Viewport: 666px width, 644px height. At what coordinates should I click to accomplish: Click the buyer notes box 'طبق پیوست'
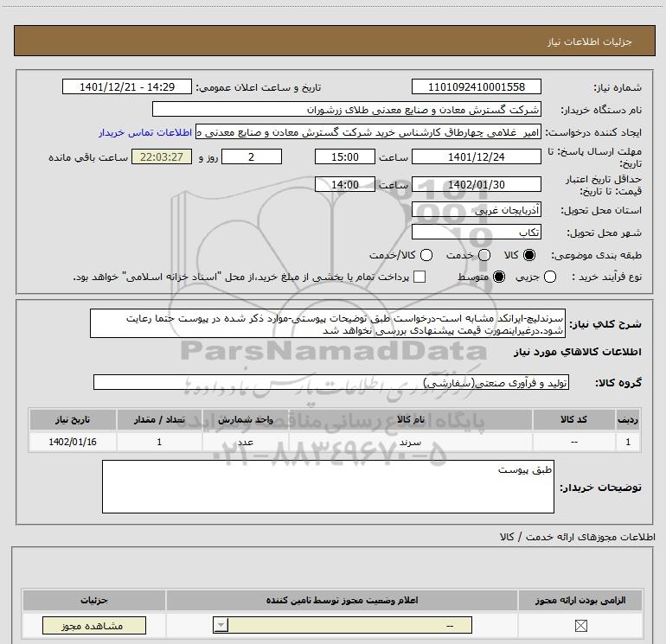tap(328, 487)
